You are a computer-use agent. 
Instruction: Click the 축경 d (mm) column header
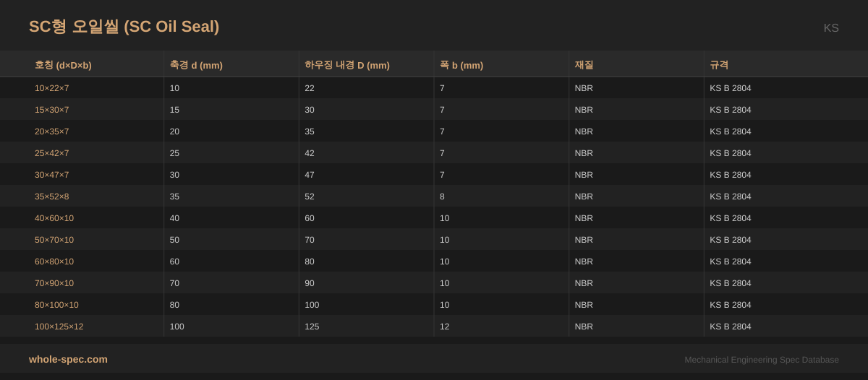coord(196,65)
